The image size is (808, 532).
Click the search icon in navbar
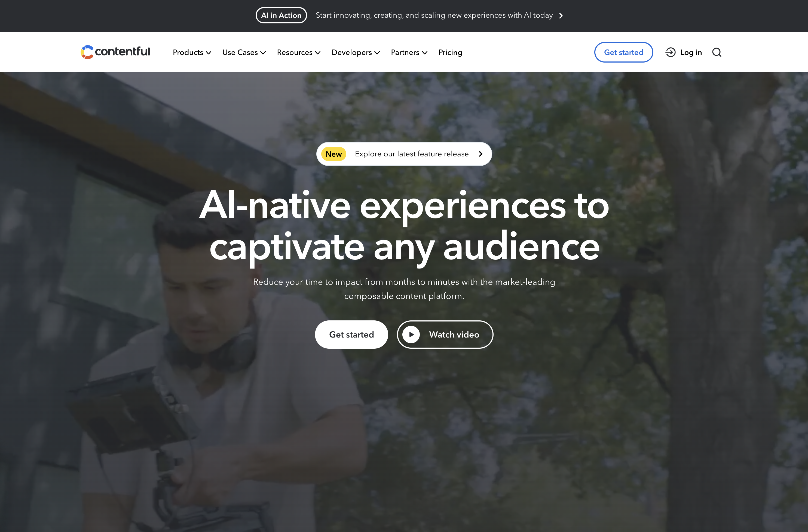tap(717, 52)
